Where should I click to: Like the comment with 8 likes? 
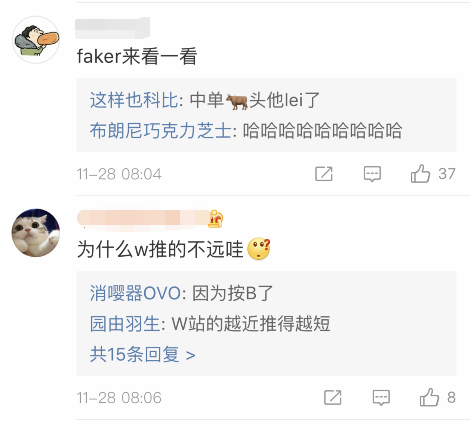click(429, 397)
